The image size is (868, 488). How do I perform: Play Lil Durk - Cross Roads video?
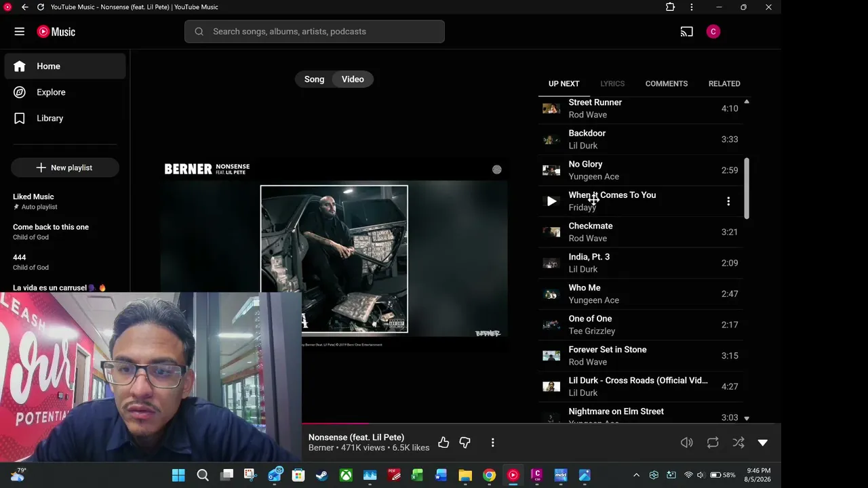point(641,386)
